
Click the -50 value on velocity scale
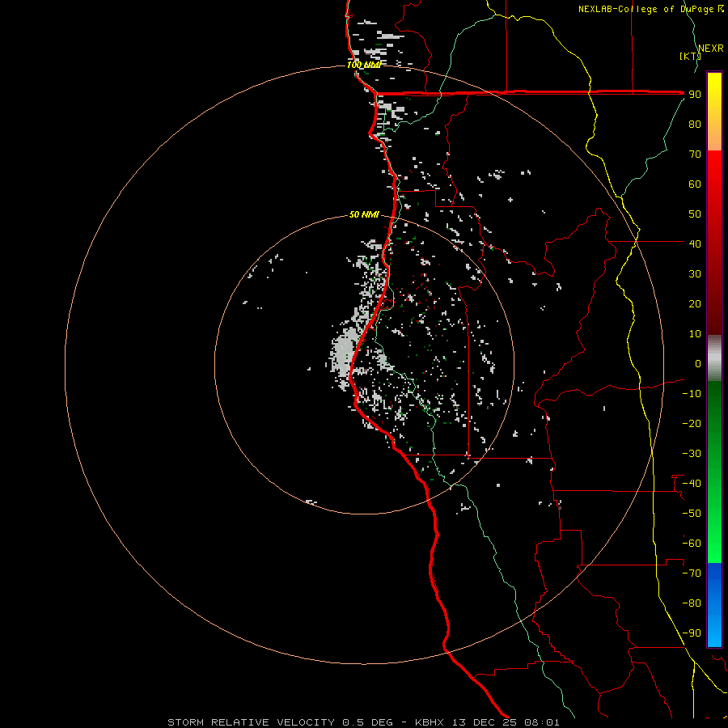tap(692, 514)
